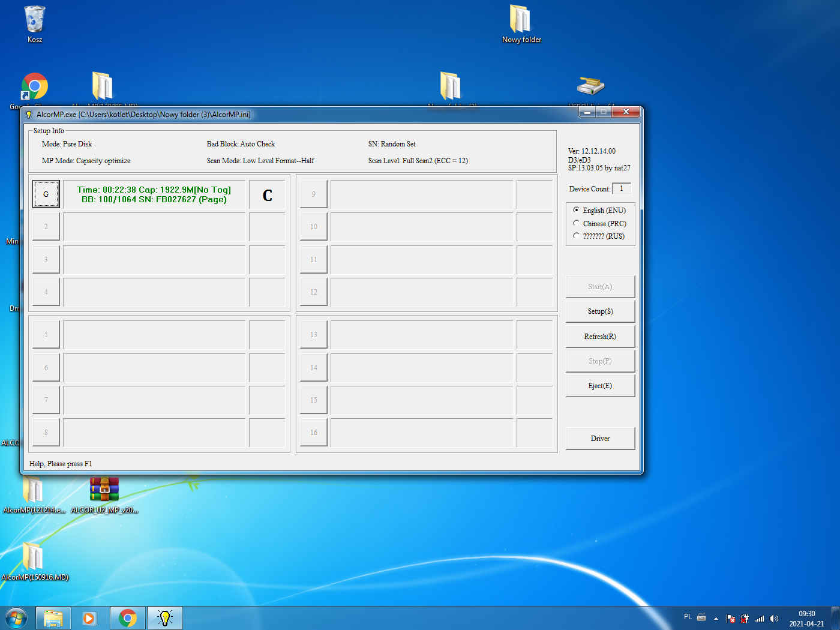Select the (RUS) language radio button
This screenshot has height=630, width=840.
click(577, 236)
